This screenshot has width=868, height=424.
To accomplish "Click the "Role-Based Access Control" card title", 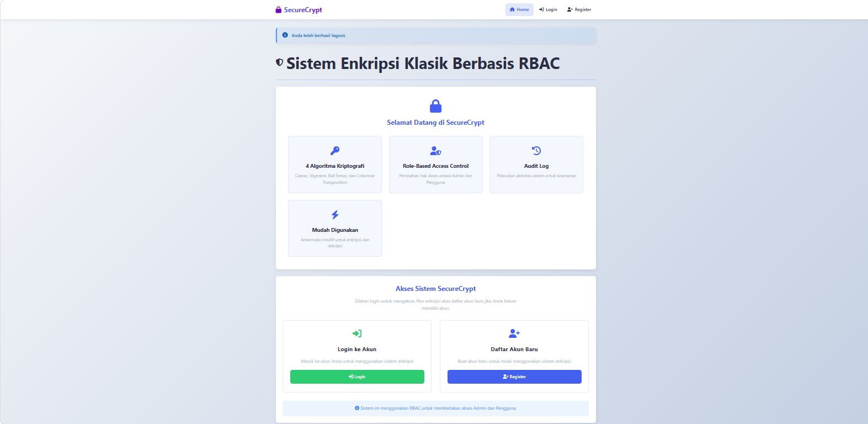I will coord(436,166).
